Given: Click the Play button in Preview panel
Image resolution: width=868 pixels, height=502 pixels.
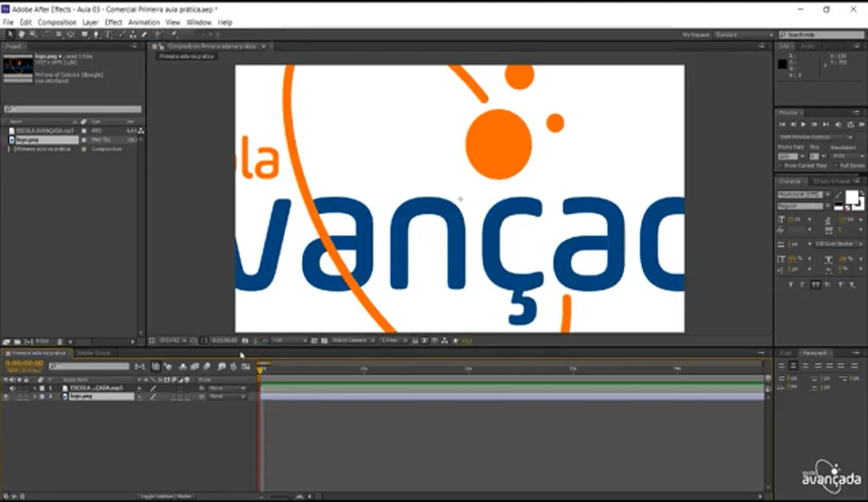Looking at the screenshot, I should click(x=804, y=125).
